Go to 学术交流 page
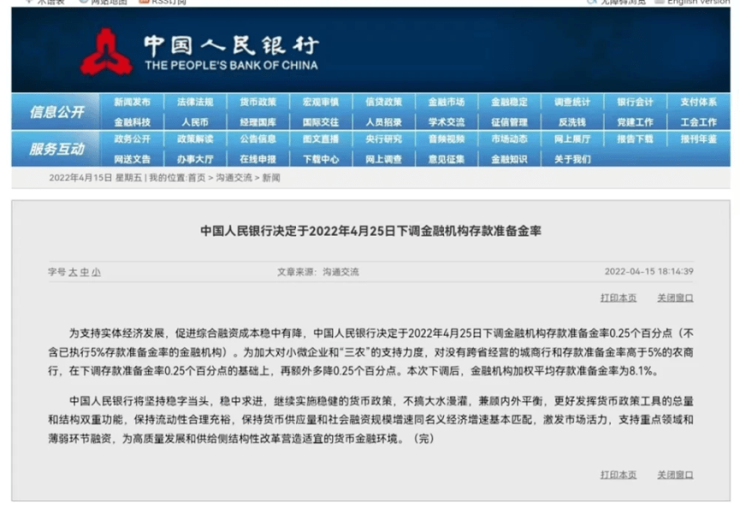This screenshot has width=740, height=513. pyautogui.click(x=446, y=122)
